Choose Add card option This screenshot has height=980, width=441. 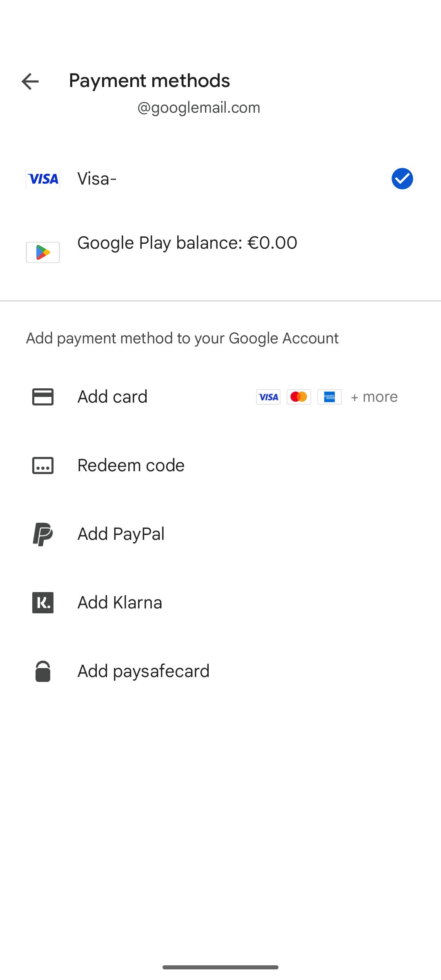point(113,397)
